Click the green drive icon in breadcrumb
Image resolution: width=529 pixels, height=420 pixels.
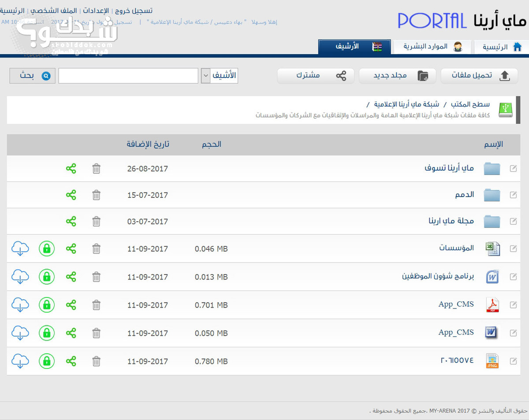click(x=506, y=110)
